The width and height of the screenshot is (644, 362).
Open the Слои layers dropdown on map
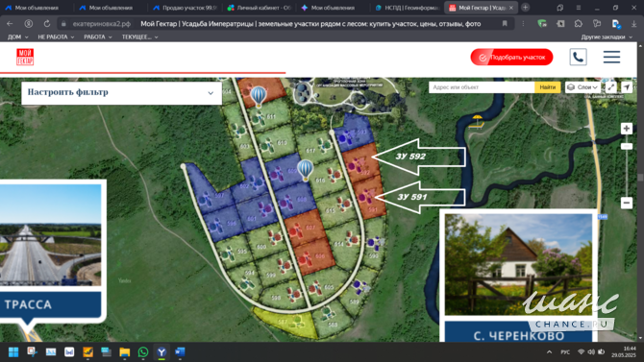coord(582,87)
